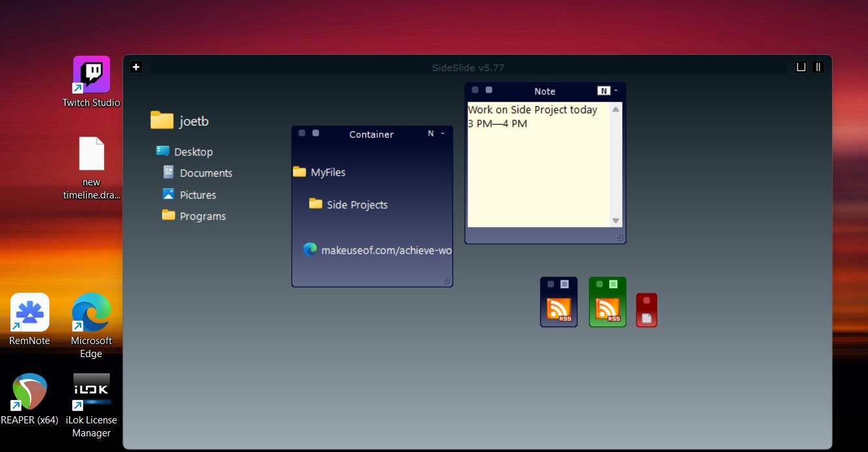Click the Container title label
The height and width of the screenshot is (452, 868).
[371, 134]
